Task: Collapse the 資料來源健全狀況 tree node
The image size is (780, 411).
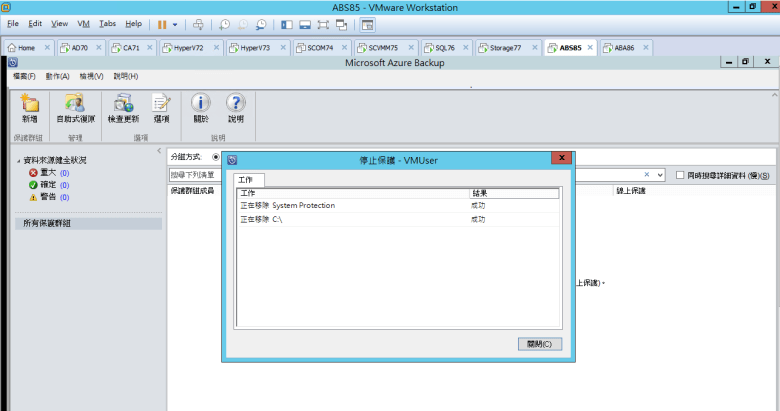Action: pyautogui.click(x=17, y=160)
